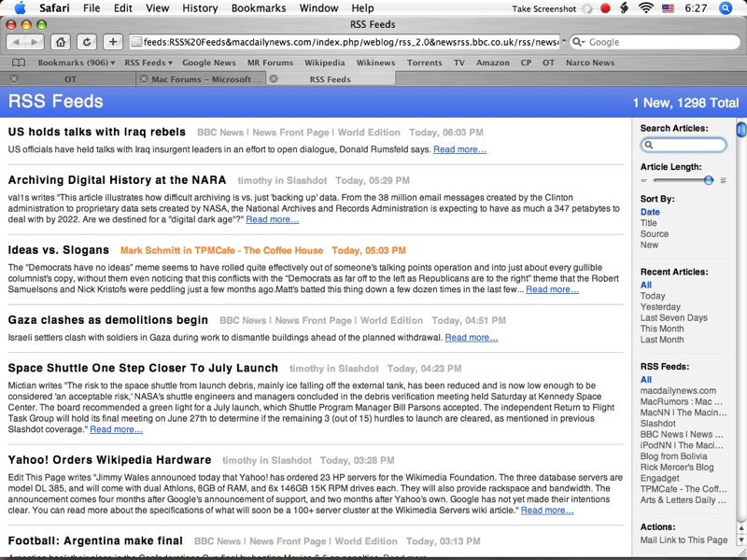Go forward using the forward arrow

[x=34, y=42]
